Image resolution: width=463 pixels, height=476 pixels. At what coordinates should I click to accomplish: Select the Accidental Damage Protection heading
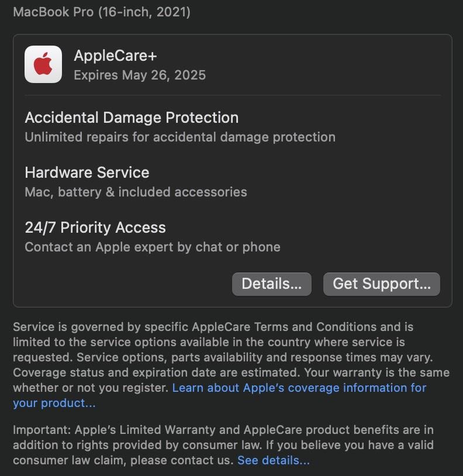pyautogui.click(x=132, y=118)
